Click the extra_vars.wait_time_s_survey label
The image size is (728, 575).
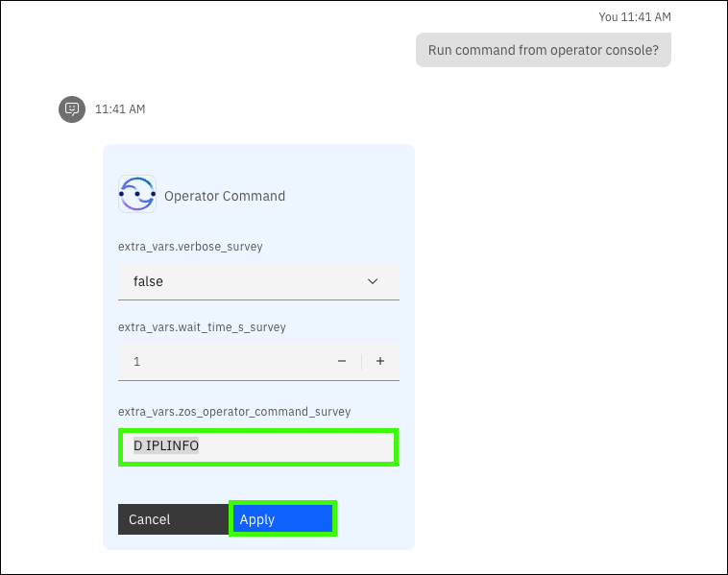pos(202,327)
